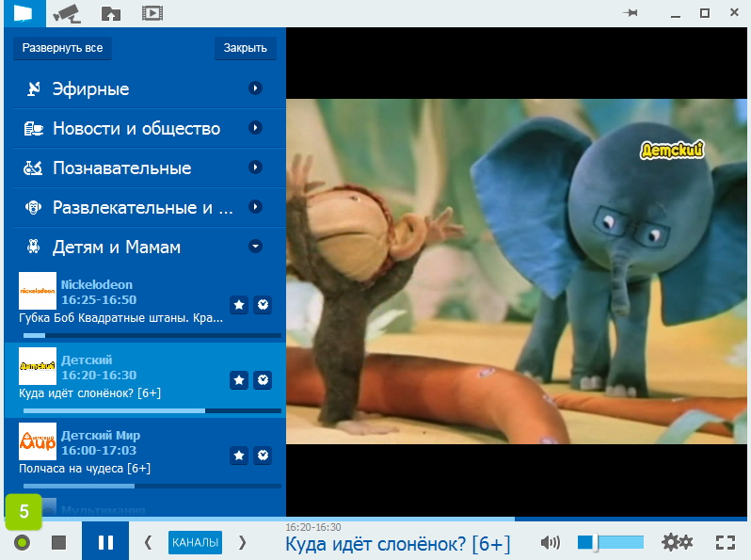Select the Развлекательные monkey icon
Viewport: 751px width, 560px height.
point(33,207)
